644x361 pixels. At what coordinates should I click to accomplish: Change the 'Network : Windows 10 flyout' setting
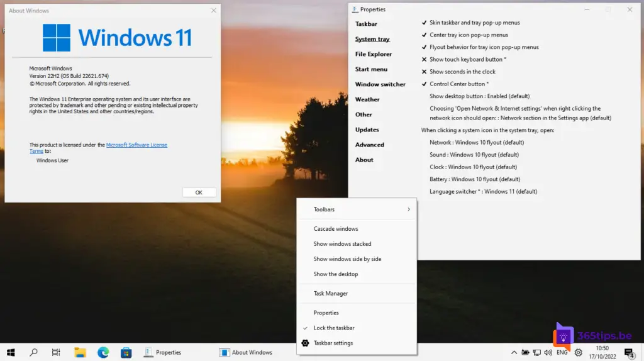tap(477, 143)
